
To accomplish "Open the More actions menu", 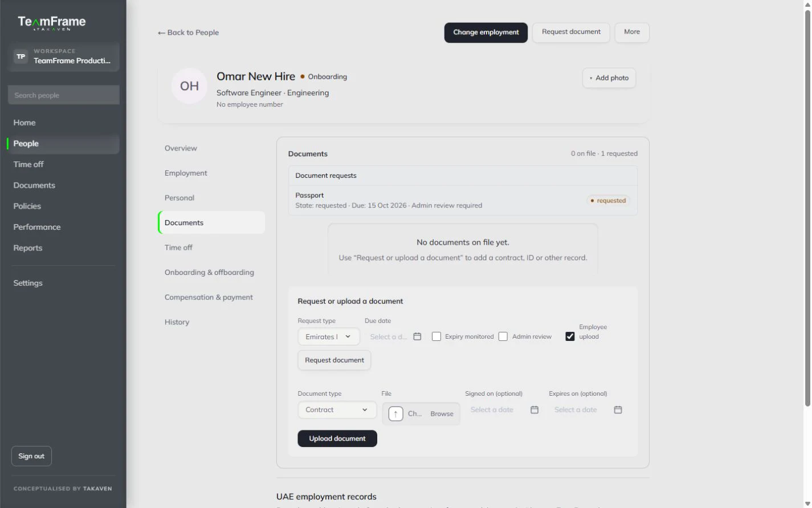I will pyautogui.click(x=632, y=32).
